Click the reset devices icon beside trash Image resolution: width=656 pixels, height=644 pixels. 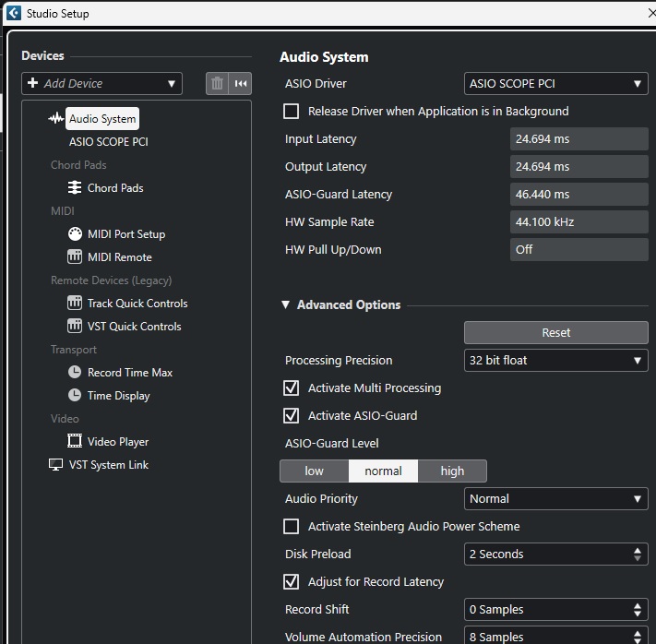[241, 84]
